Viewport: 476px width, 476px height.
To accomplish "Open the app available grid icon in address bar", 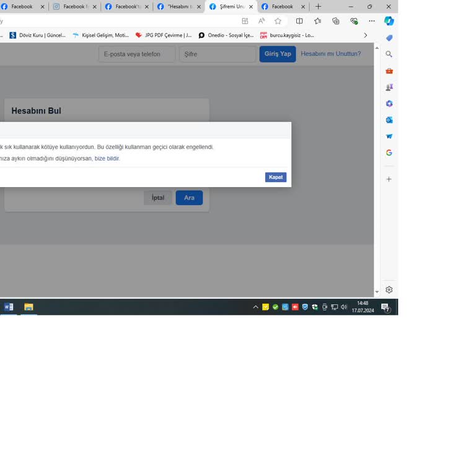I will 245,21.
